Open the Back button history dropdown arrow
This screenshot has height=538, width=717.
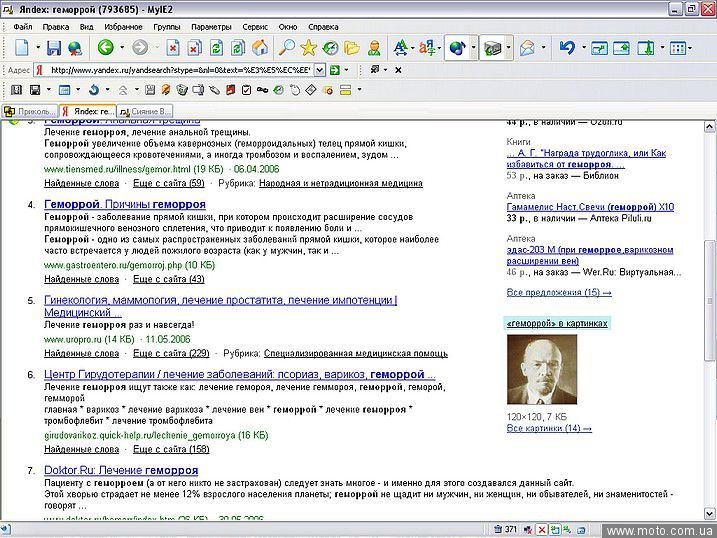pyautogui.click(x=122, y=47)
